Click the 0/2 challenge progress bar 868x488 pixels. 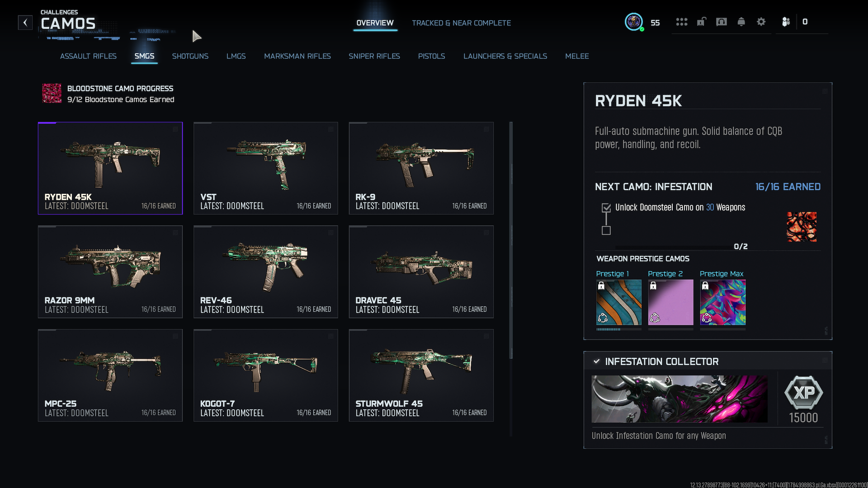(674, 247)
